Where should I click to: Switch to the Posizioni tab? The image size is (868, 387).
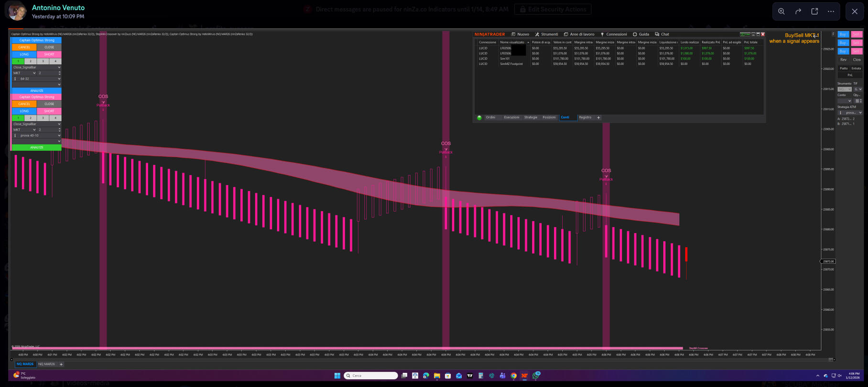point(549,118)
